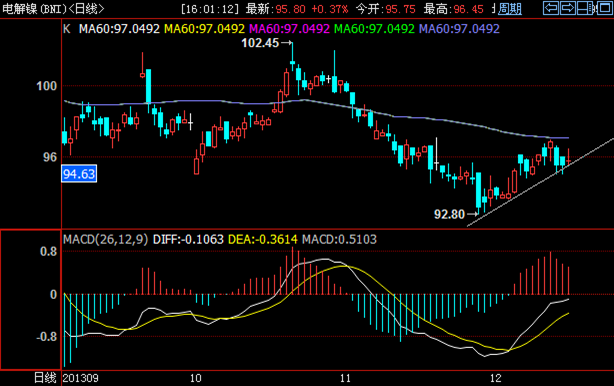This screenshot has height=386, width=614.
Task: Click the 100 price axis label
Action: click(x=47, y=86)
